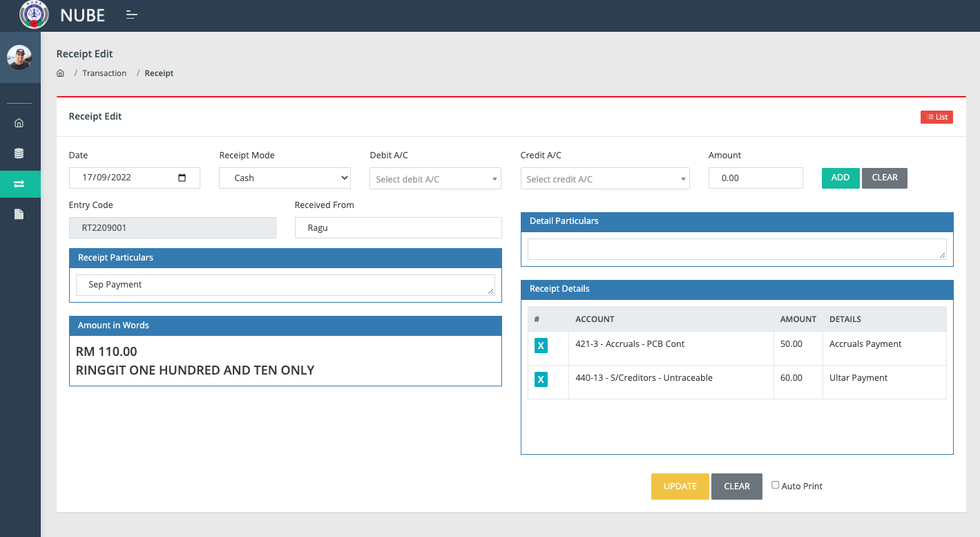Select the transaction arrows sidebar icon
The width and height of the screenshot is (980, 537).
(19, 184)
